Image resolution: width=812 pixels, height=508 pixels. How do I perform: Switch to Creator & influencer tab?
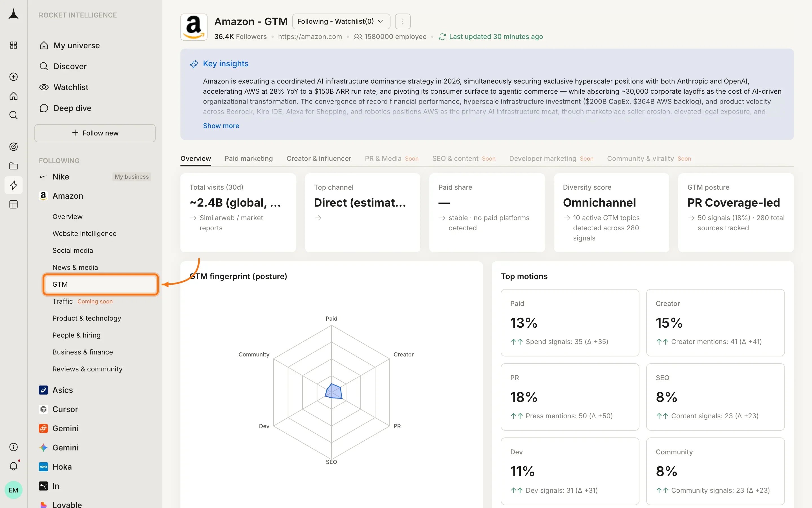coord(319,159)
